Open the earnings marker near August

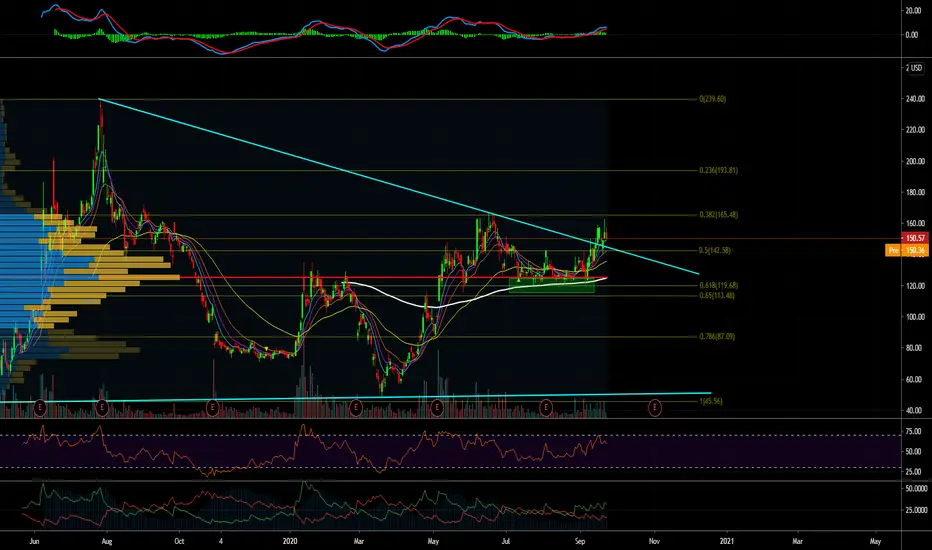point(102,408)
